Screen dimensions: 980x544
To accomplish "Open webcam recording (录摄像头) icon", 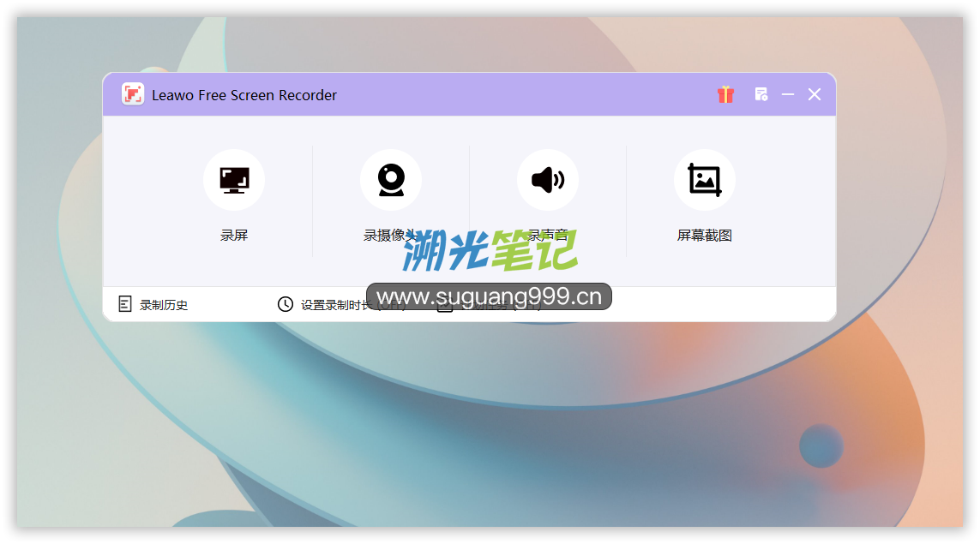I will click(x=391, y=180).
